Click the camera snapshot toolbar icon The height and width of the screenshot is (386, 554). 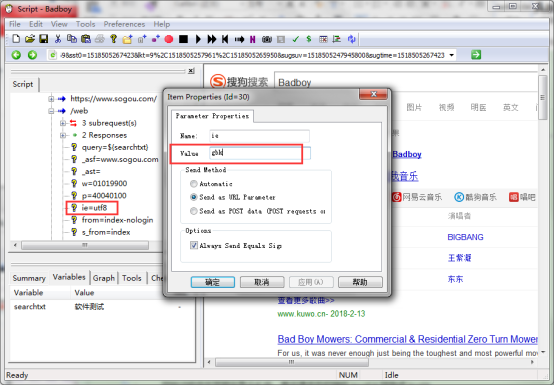(x=267, y=39)
